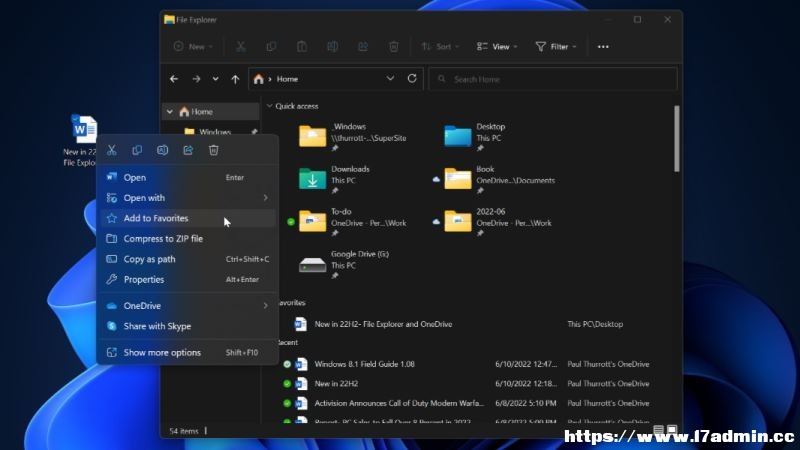The width and height of the screenshot is (800, 450).
Task: Click the Cut toolbar icon in File Explorer
Action: pos(241,46)
